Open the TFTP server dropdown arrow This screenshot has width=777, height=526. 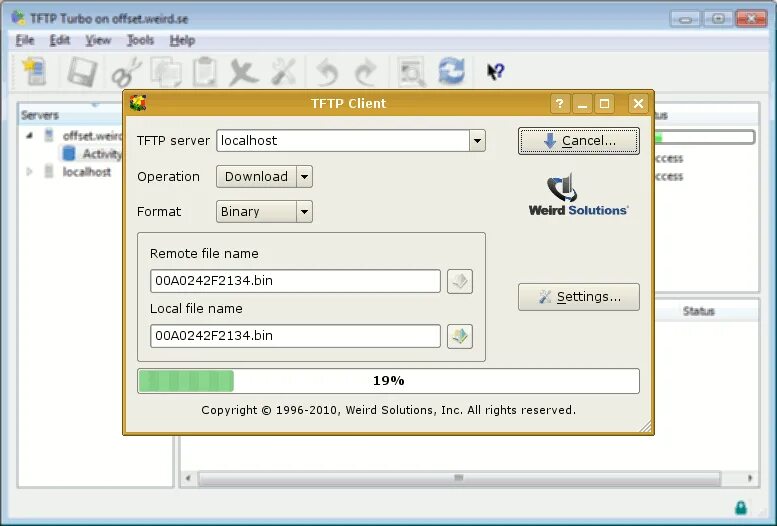(x=477, y=141)
